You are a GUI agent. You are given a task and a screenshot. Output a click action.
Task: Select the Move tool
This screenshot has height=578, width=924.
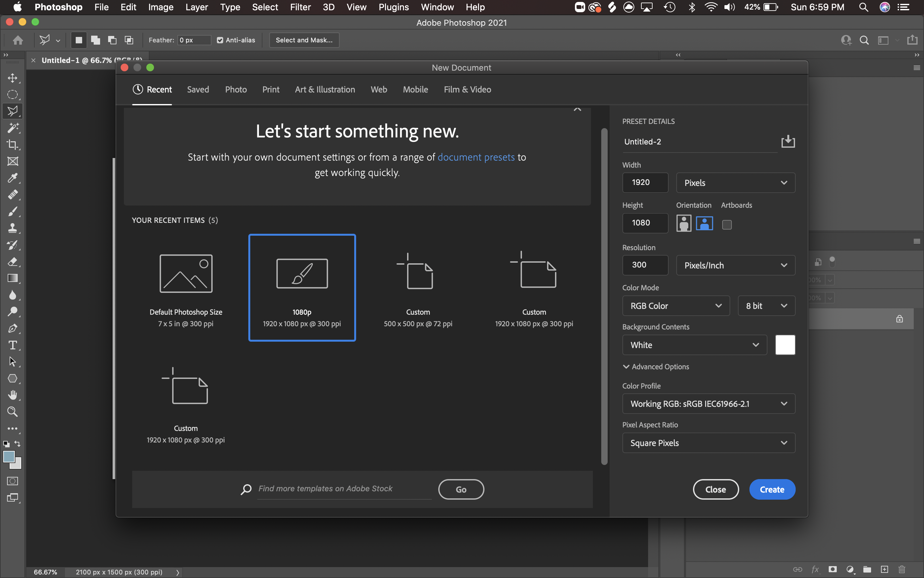(13, 78)
